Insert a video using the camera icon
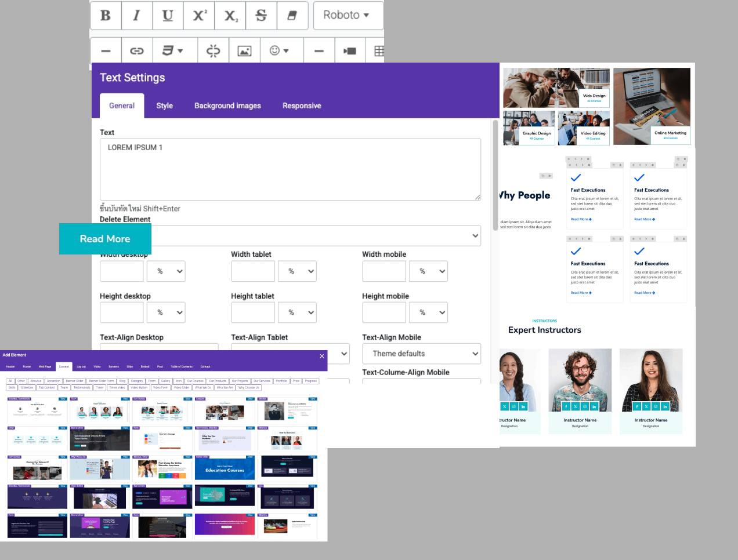The width and height of the screenshot is (738, 560). (x=350, y=51)
